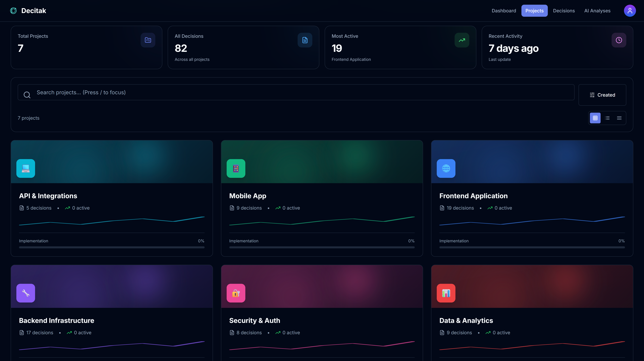Click the Most Active trending arrow icon
The width and height of the screenshot is (644, 361).
[462, 40]
